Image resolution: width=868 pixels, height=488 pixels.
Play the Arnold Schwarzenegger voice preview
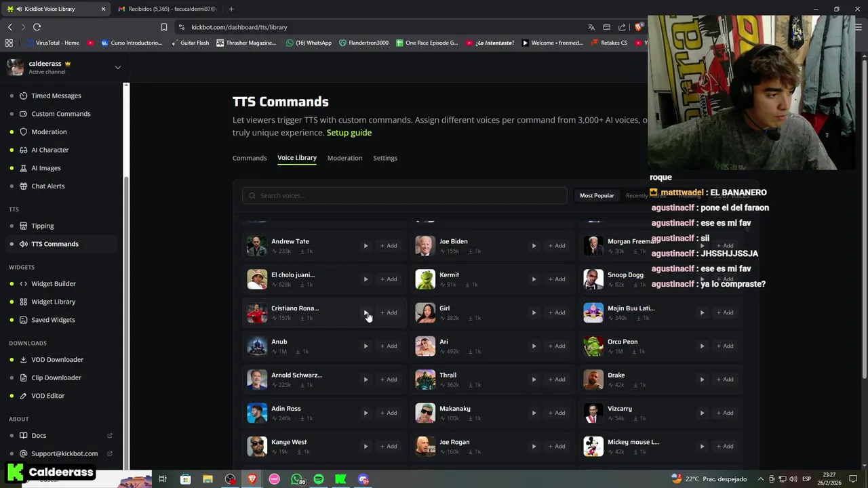point(366,380)
